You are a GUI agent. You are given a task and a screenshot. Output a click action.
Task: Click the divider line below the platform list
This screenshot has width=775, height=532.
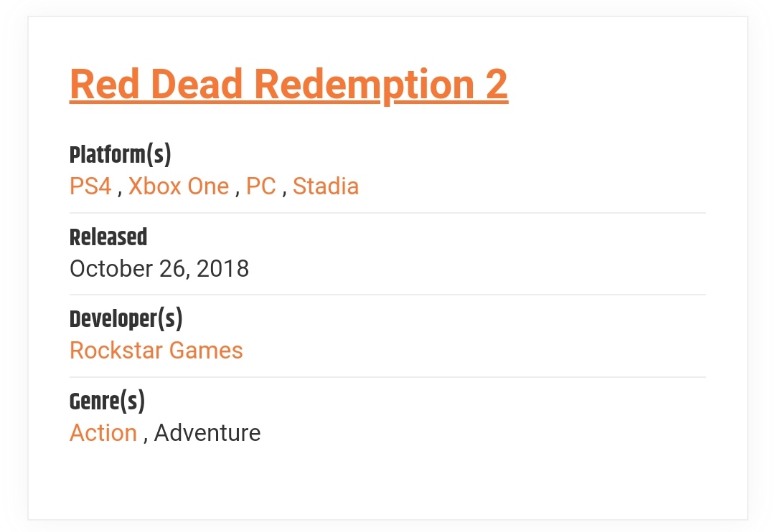[x=387, y=213]
